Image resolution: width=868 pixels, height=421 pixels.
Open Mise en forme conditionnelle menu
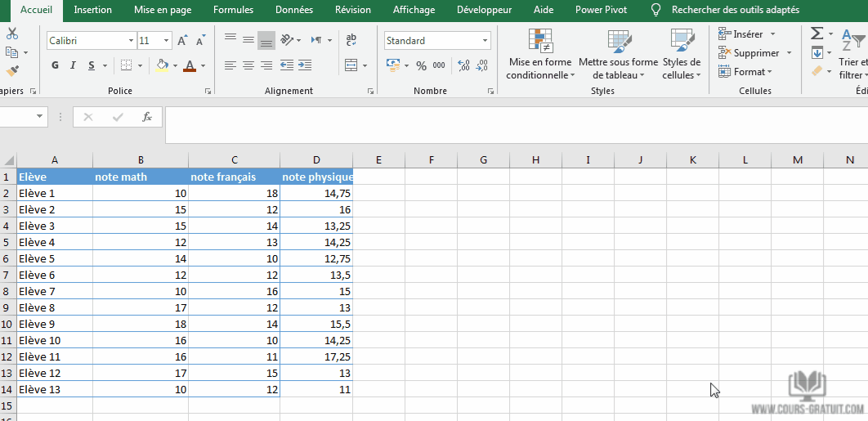(541, 53)
